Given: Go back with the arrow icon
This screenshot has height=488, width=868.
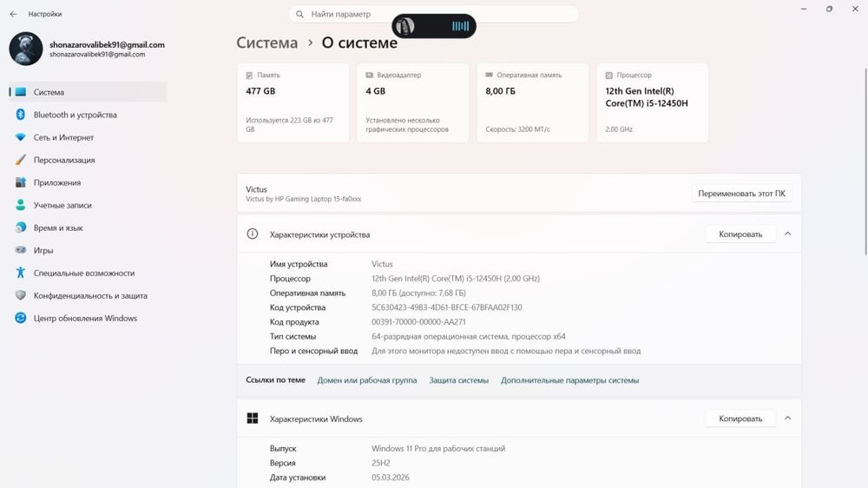Looking at the screenshot, I should click(x=13, y=14).
